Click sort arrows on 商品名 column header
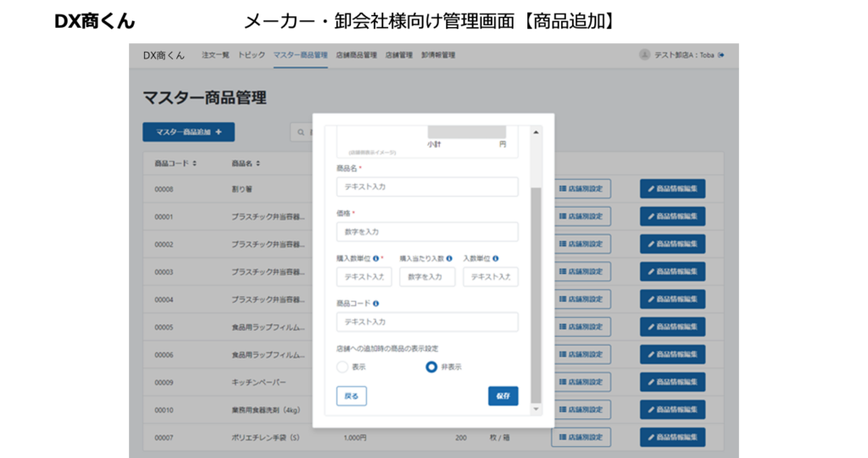 [x=258, y=163]
